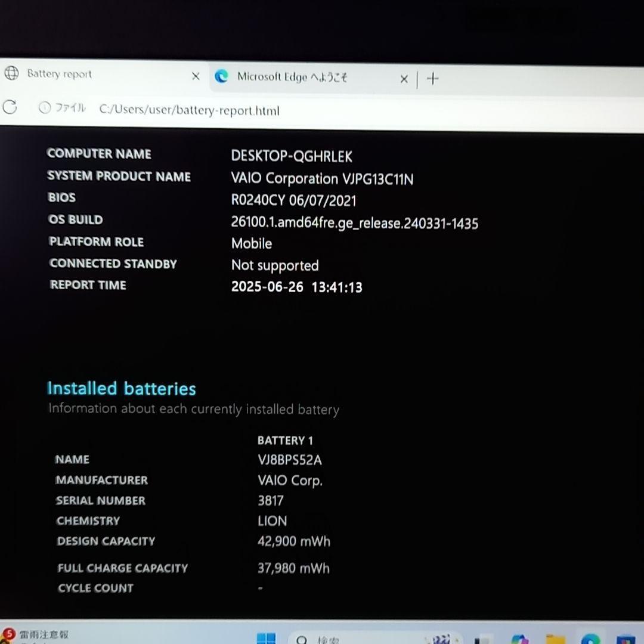Close the Microsoft Edge へようこそ tab

[404, 78]
